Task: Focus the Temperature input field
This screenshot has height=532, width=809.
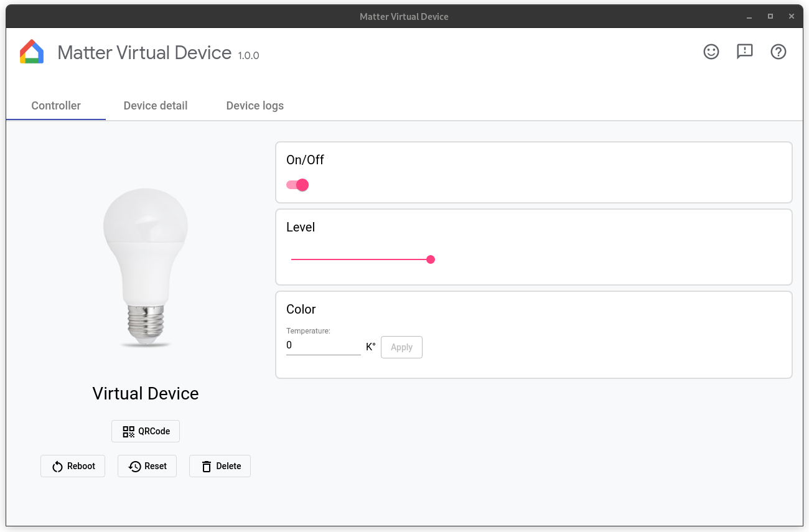Action: 324,345
